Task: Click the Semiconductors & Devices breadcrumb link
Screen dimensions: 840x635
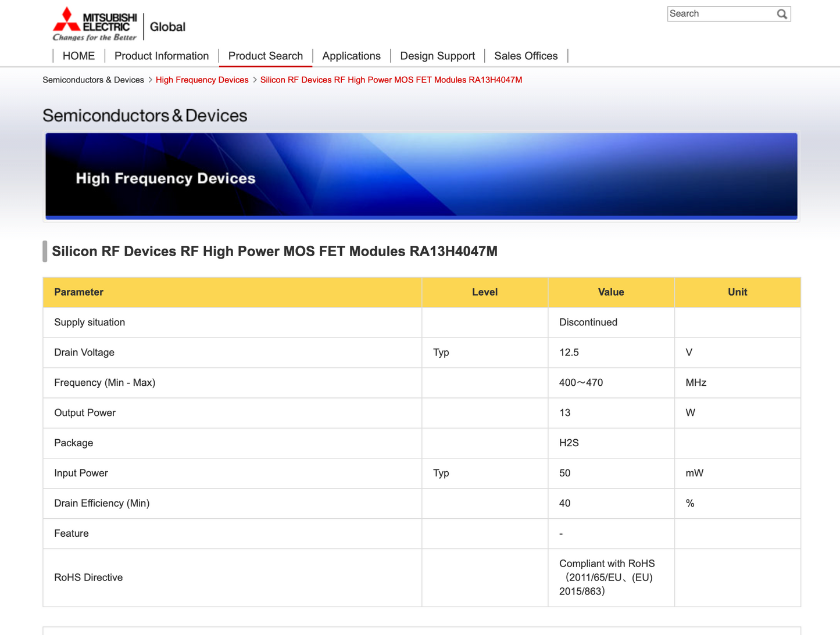Action: (93, 80)
